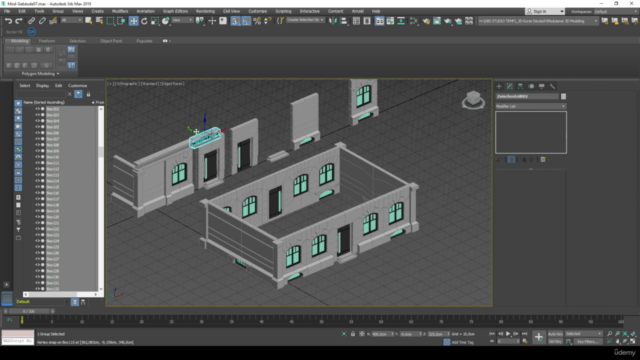Click the Bind to Space Warp icon
Viewport: 640px width, 360px height.
coord(53,21)
